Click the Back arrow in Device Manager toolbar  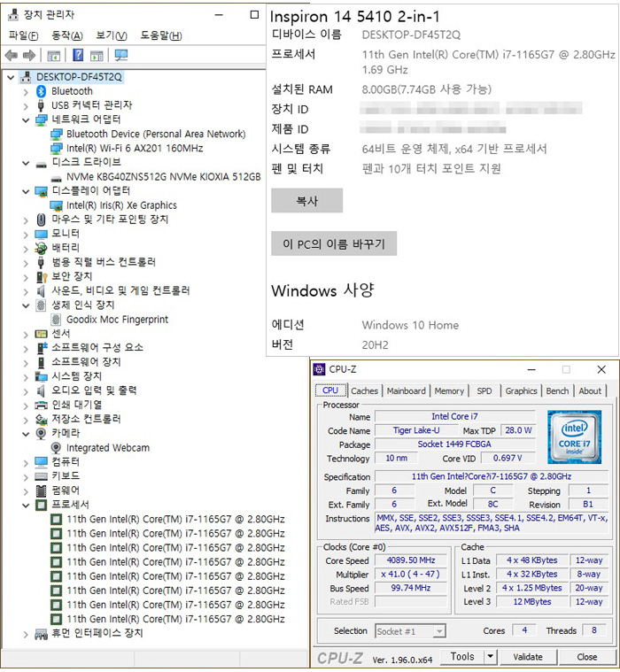coord(12,55)
